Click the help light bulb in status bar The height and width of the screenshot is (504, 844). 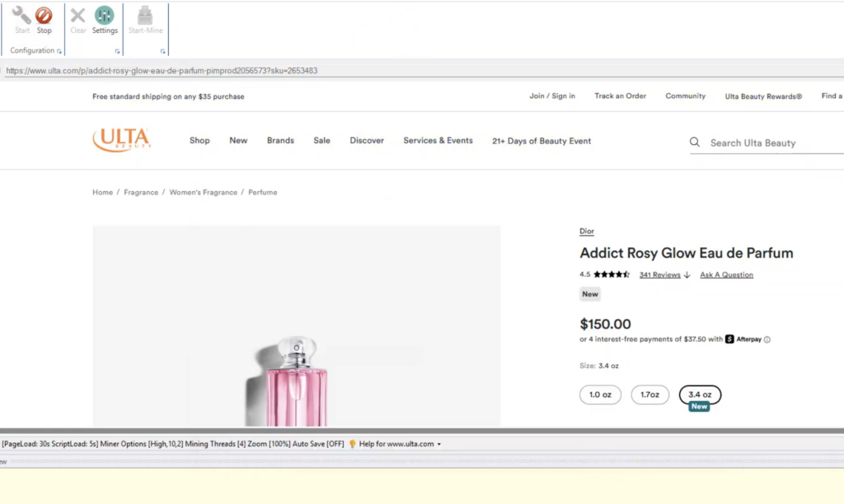[x=353, y=443]
